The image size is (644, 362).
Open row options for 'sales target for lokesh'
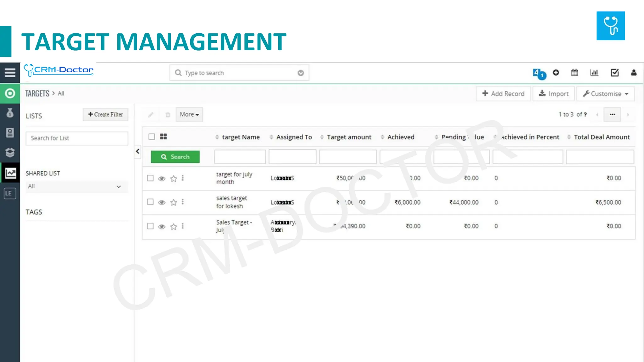(183, 202)
